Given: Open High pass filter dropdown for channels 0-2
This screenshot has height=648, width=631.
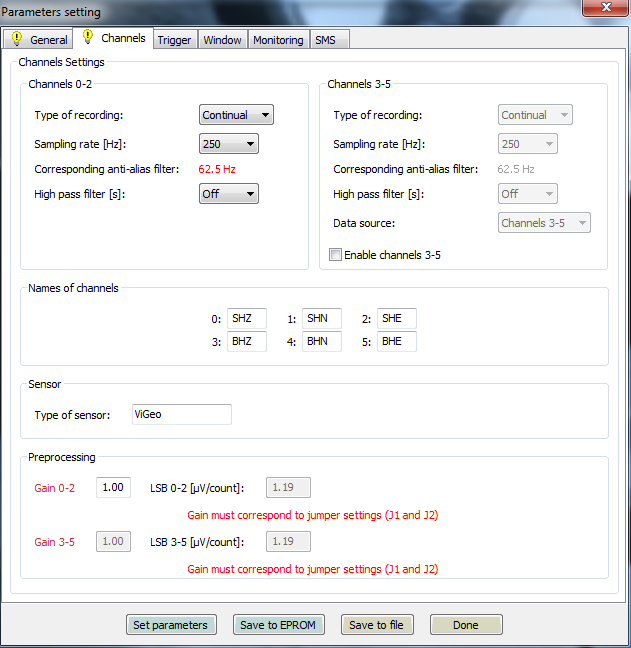Looking at the screenshot, I should (229, 194).
